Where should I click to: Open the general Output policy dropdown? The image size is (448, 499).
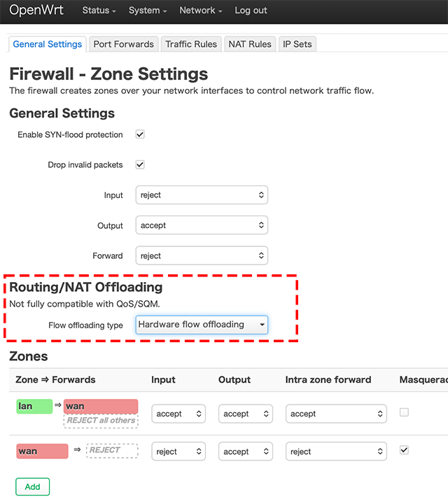pyautogui.click(x=202, y=225)
